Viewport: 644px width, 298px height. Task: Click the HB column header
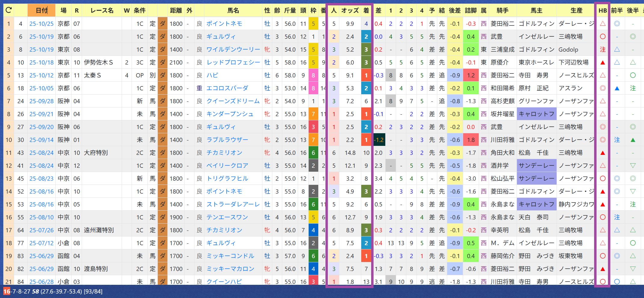click(603, 11)
